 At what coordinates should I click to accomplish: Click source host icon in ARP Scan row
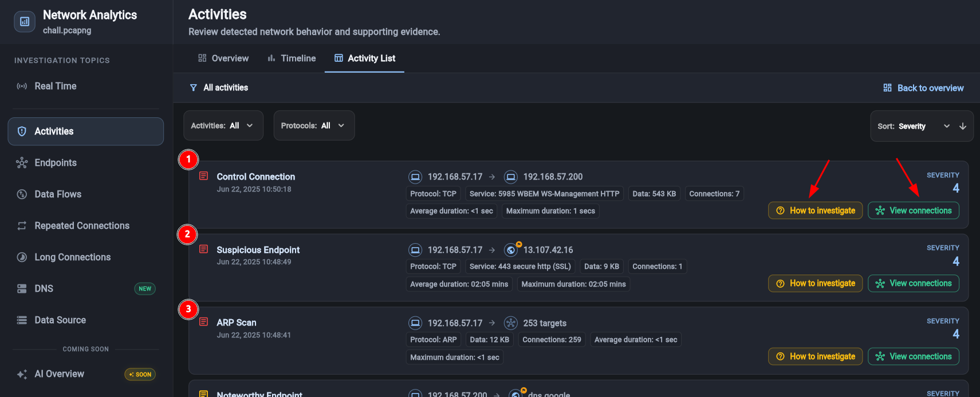click(x=415, y=323)
